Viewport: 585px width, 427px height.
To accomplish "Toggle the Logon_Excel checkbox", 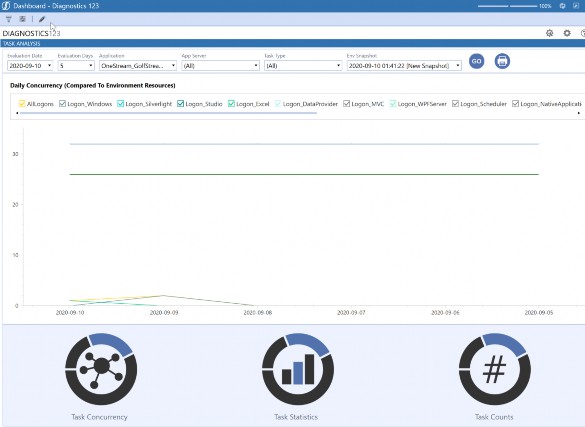I will tap(231, 104).
